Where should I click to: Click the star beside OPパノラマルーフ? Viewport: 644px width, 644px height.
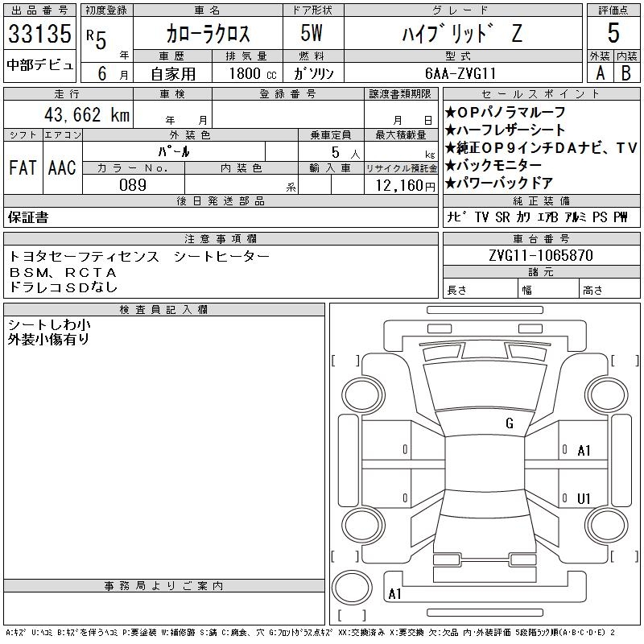pos(450,112)
